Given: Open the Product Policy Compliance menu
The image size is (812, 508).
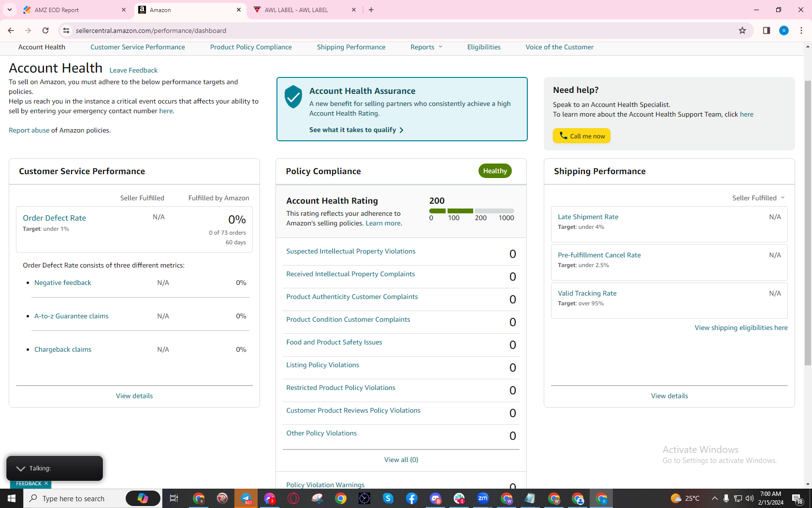Looking at the screenshot, I should click(x=251, y=47).
